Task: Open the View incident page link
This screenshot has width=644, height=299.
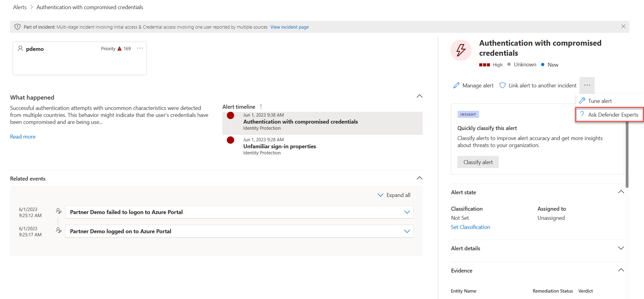Action: [x=289, y=27]
